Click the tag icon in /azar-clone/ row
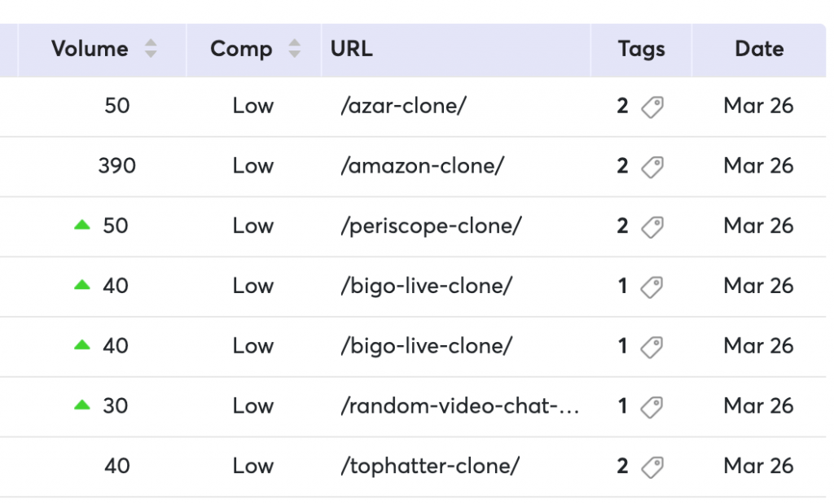 [x=652, y=107]
